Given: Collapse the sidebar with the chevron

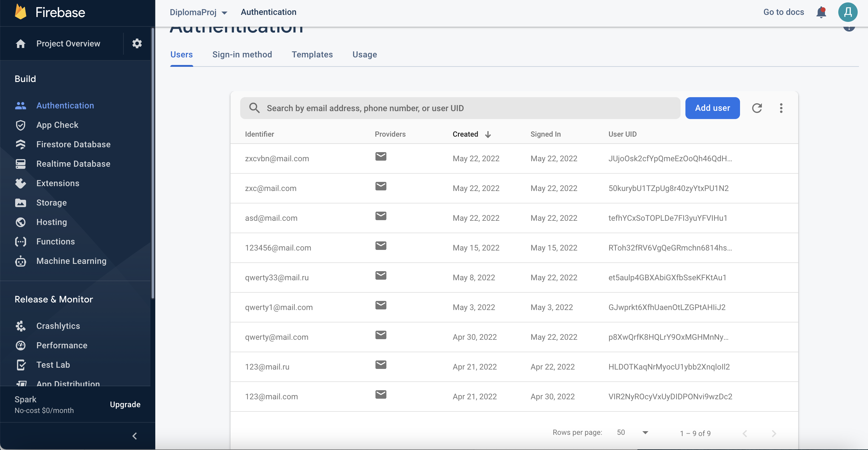Looking at the screenshot, I should click(134, 436).
